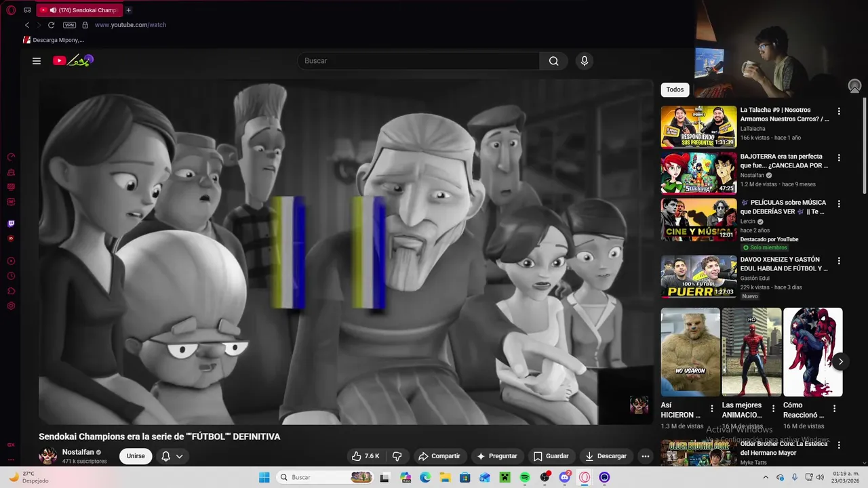Click the video player to pause
This screenshot has width=868, height=488.
(346, 251)
